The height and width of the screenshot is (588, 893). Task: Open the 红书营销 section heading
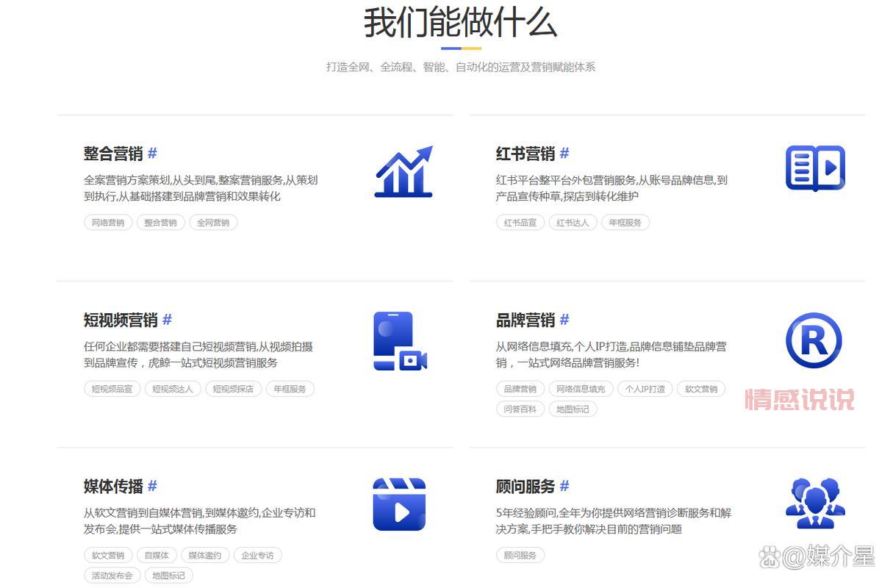pos(526,153)
